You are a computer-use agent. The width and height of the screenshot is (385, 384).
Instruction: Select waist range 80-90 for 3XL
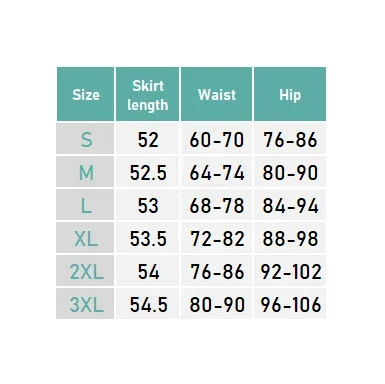click(x=216, y=304)
